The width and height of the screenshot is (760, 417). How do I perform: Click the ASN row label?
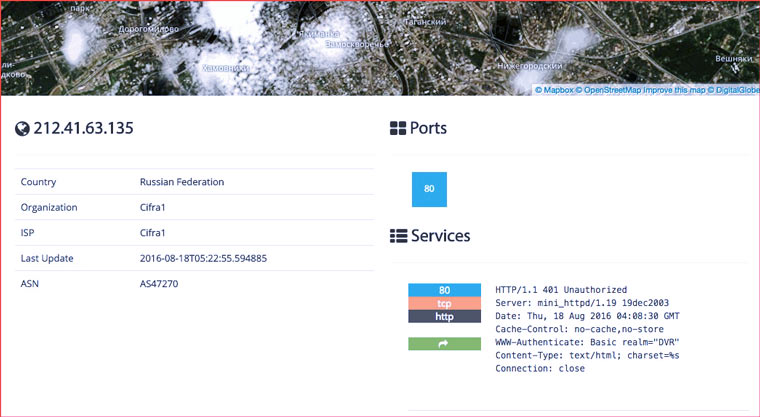point(30,284)
